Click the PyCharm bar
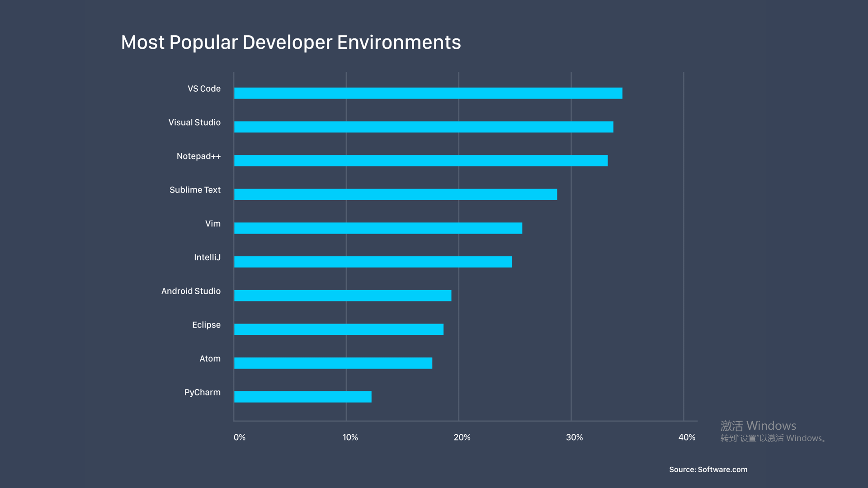The width and height of the screenshot is (868, 488). (x=303, y=397)
